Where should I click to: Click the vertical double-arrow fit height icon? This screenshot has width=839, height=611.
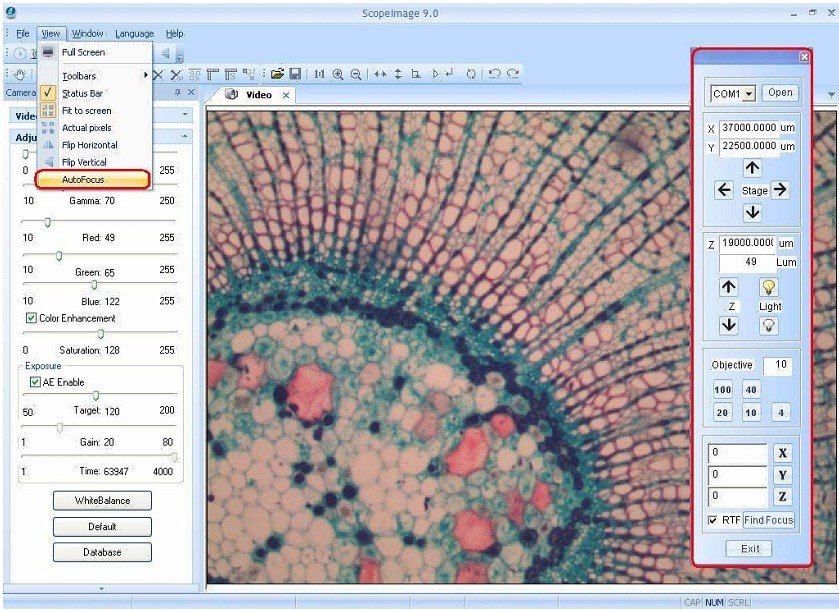pos(398,74)
